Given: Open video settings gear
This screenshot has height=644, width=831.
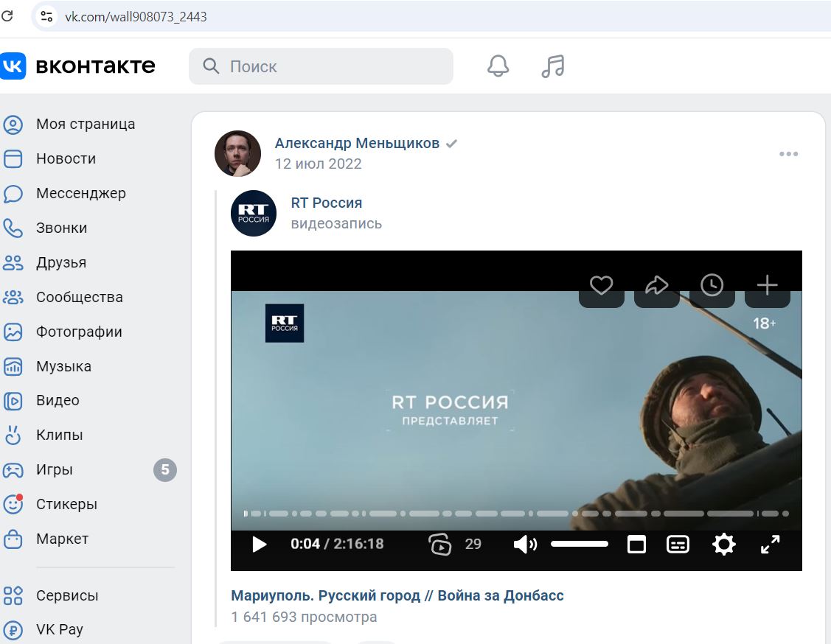Looking at the screenshot, I should pos(724,544).
